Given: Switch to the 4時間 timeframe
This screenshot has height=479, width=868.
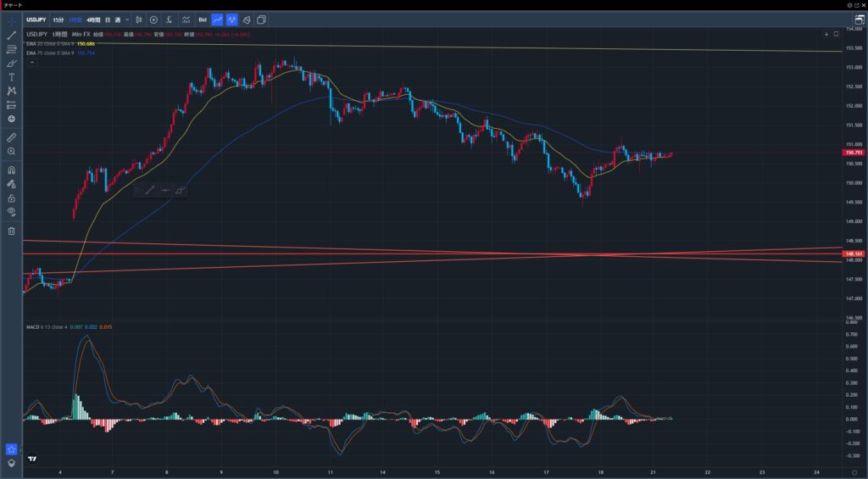Looking at the screenshot, I should pos(92,19).
